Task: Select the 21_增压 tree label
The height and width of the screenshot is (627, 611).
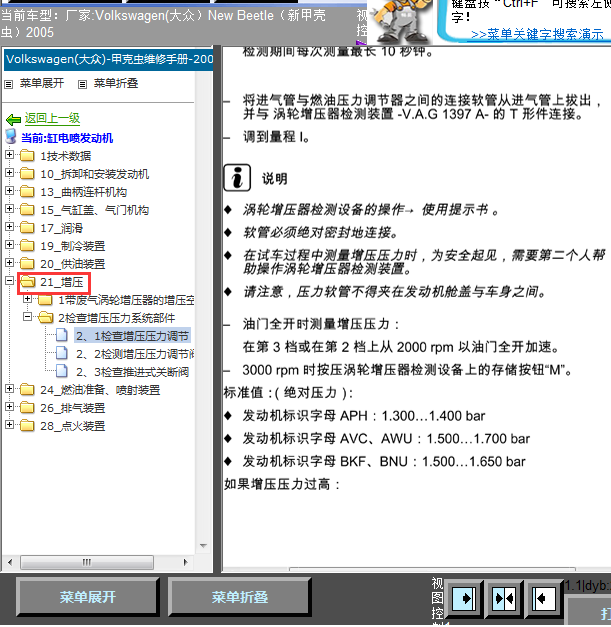Action: pyautogui.click(x=62, y=282)
